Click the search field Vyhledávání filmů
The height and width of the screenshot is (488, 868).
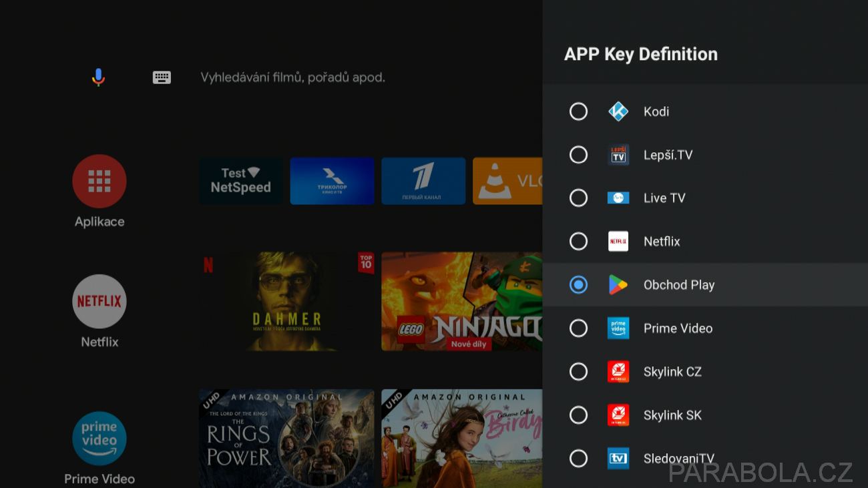[292, 77]
